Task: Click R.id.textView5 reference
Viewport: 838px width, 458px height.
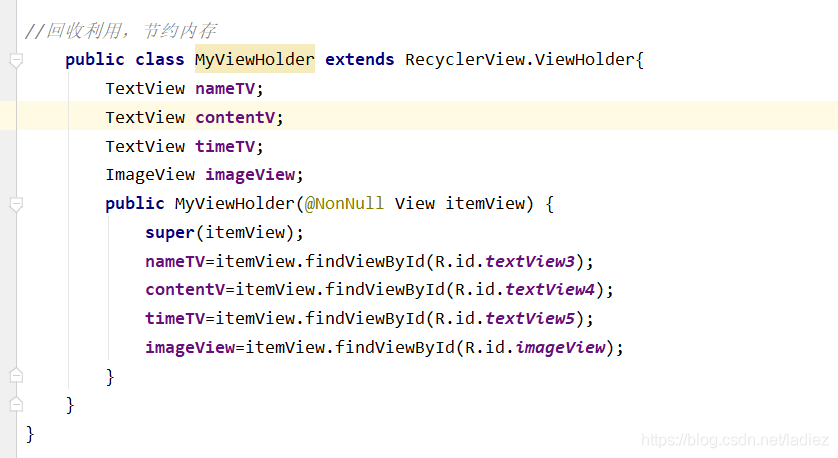Action: pyautogui.click(x=505, y=319)
